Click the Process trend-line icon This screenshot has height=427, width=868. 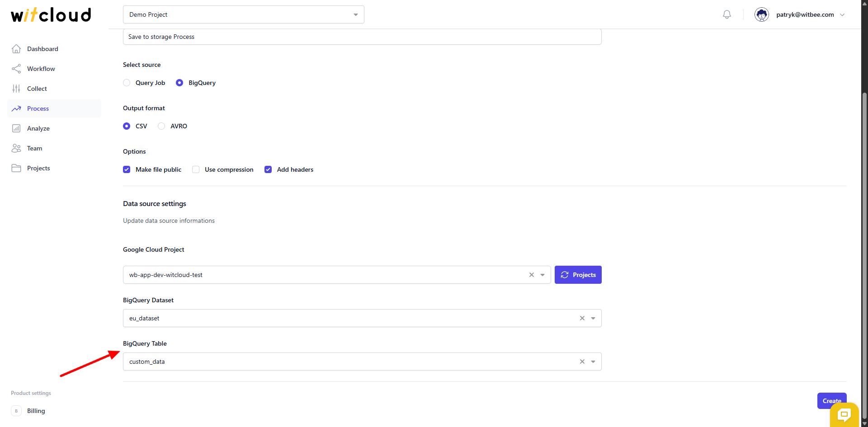coord(16,108)
